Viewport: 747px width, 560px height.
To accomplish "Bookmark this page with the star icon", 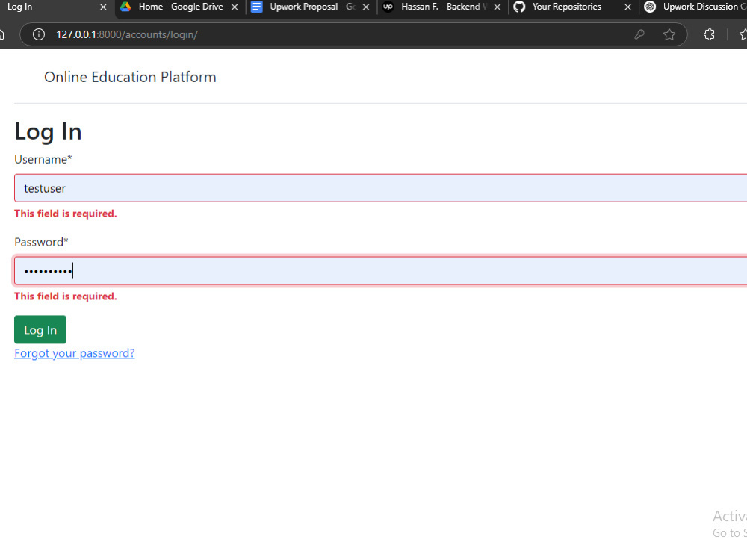I will (x=669, y=34).
